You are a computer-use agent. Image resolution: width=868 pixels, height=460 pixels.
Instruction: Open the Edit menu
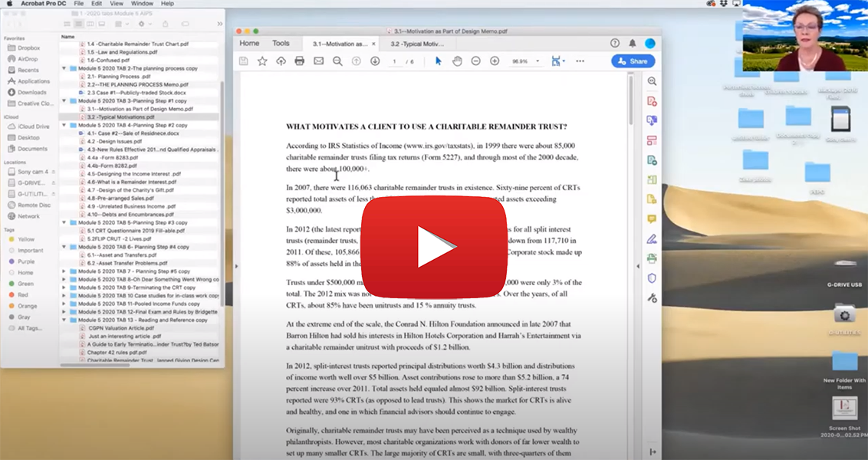pyautogui.click(x=97, y=3)
